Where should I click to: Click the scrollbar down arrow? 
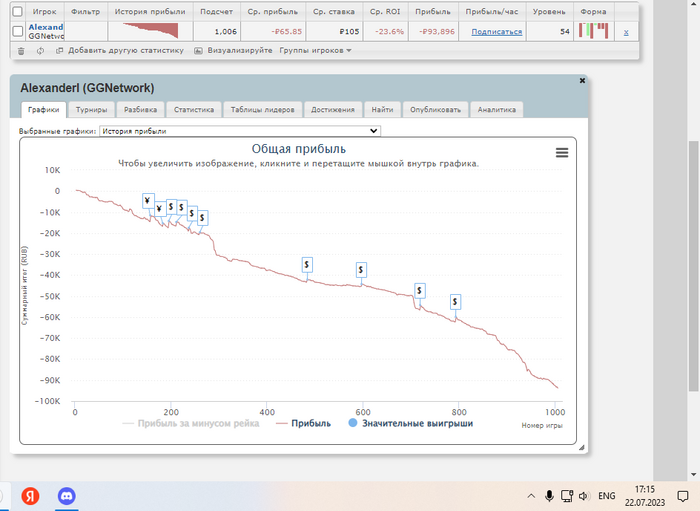click(693, 474)
